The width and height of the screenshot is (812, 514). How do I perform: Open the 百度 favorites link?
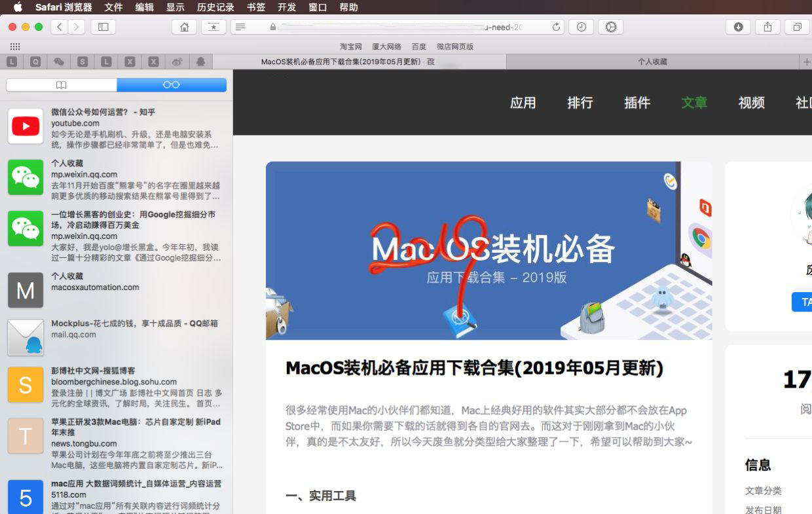pyautogui.click(x=419, y=46)
